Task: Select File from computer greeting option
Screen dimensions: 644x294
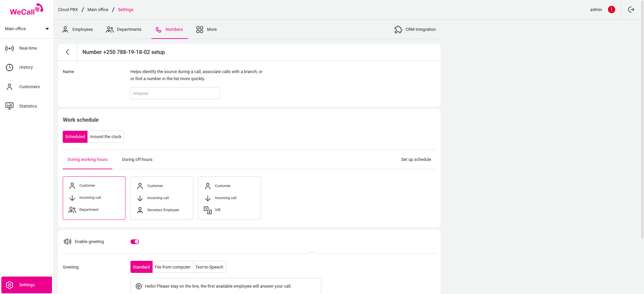Action: pyautogui.click(x=173, y=267)
